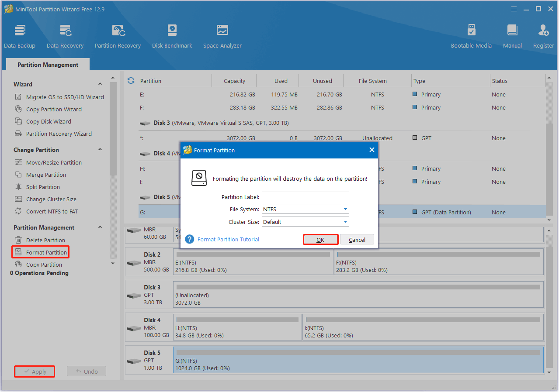Click the Bootable Media icon
Image resolution: width=559 pixels, height=392 pixels.
471,36
